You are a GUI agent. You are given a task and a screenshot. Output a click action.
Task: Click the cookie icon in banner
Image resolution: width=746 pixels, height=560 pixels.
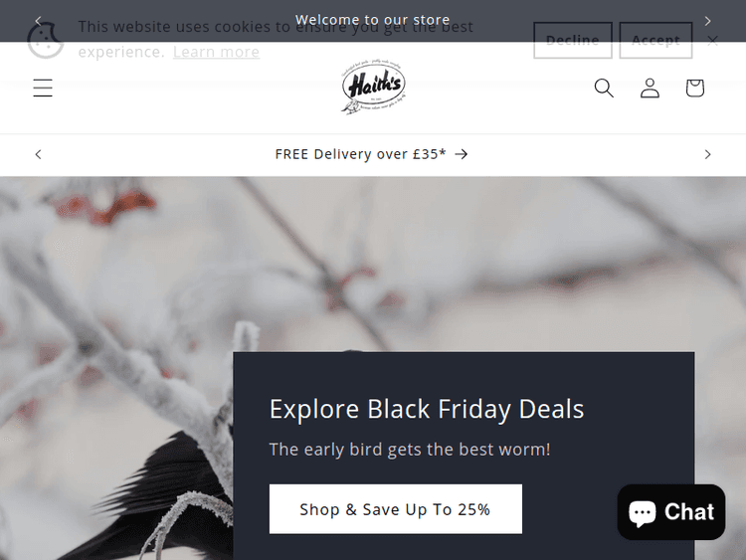point(45,40)
